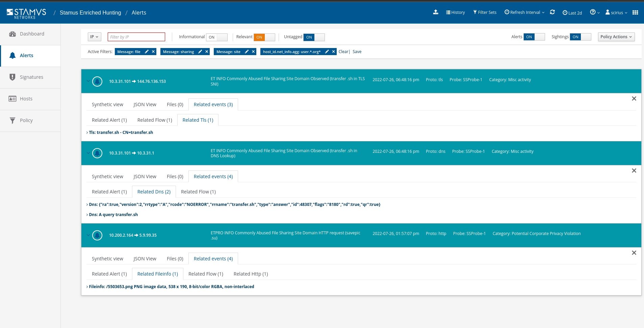
Task: Open Policy Actions dropdown
Action: click(616, 37)
